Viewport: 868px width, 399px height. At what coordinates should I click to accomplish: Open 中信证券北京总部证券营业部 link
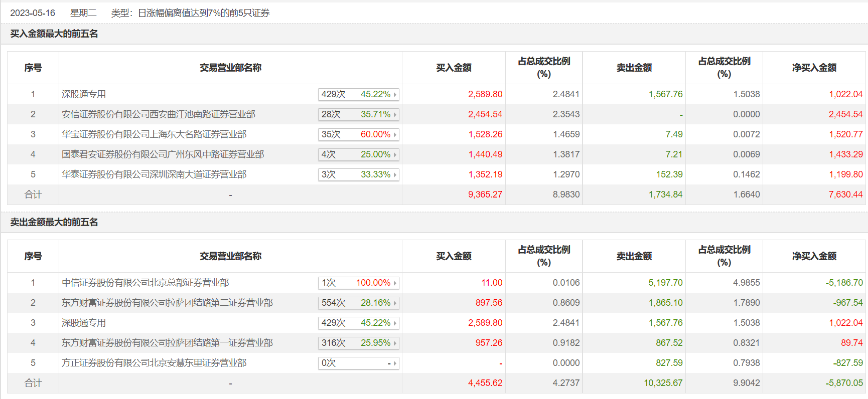pyautogui.click(x=145, y=283)
